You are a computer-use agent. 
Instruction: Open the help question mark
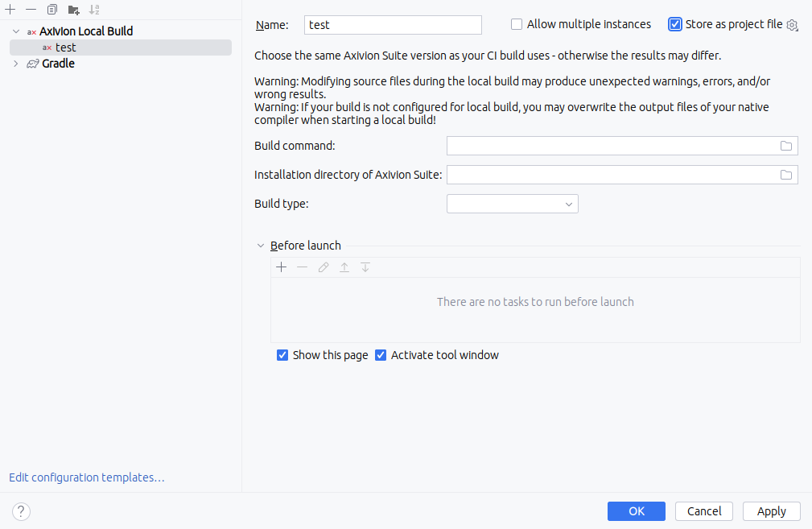[21, 511]
